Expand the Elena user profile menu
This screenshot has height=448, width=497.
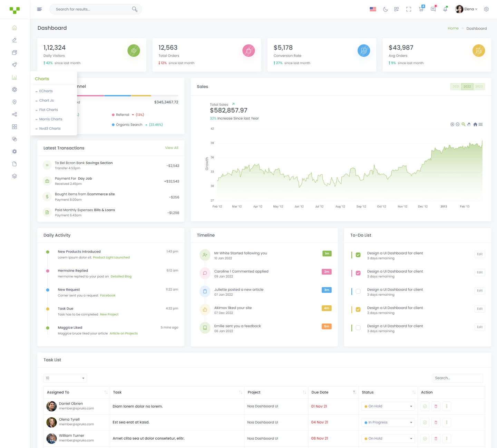coord(466,9)
